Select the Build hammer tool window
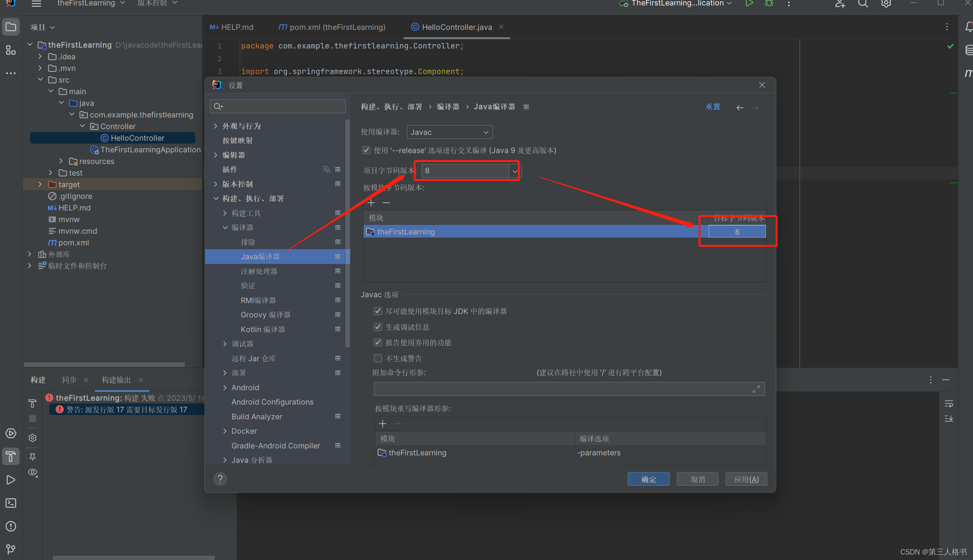 tap(11, 457)
